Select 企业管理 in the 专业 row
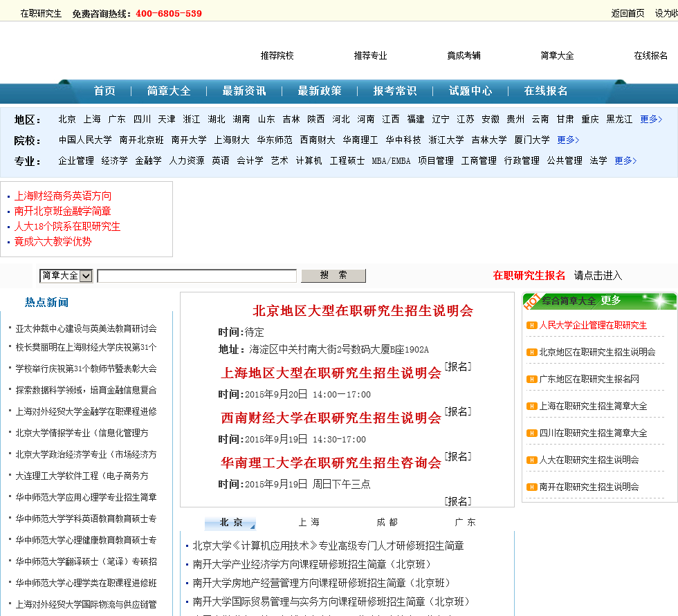Image resolution: width=678 pixels, height=616 pixels. [76, 160]
